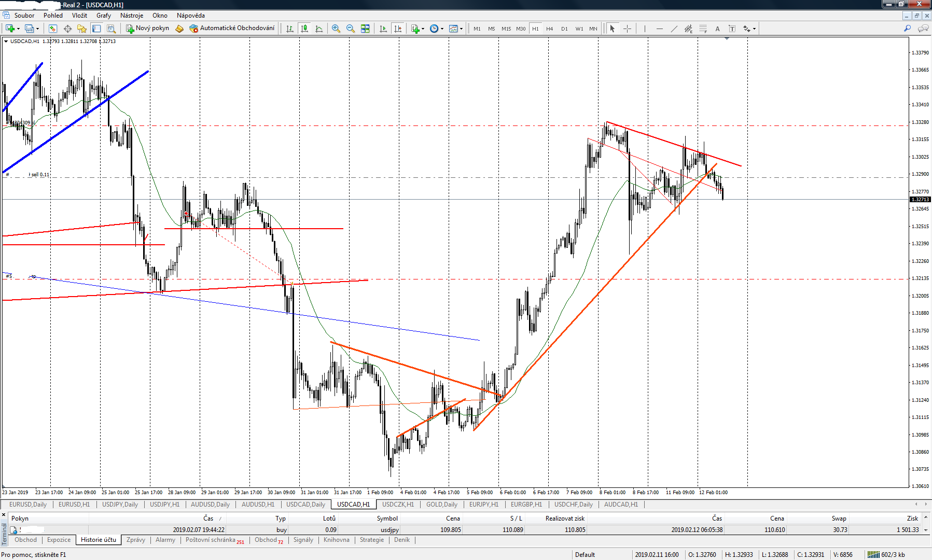
Task: Select the equidistant channel tool
Action: [688, 29]
